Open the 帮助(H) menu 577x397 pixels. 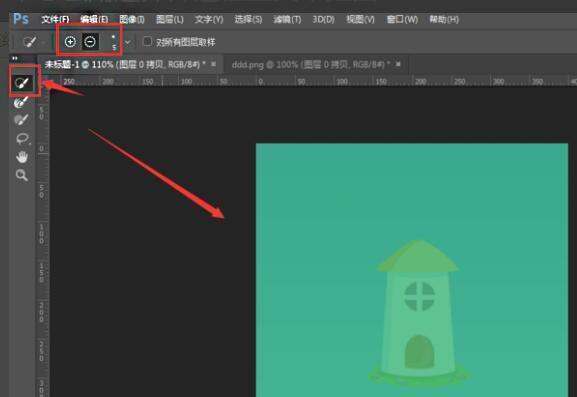444,19
